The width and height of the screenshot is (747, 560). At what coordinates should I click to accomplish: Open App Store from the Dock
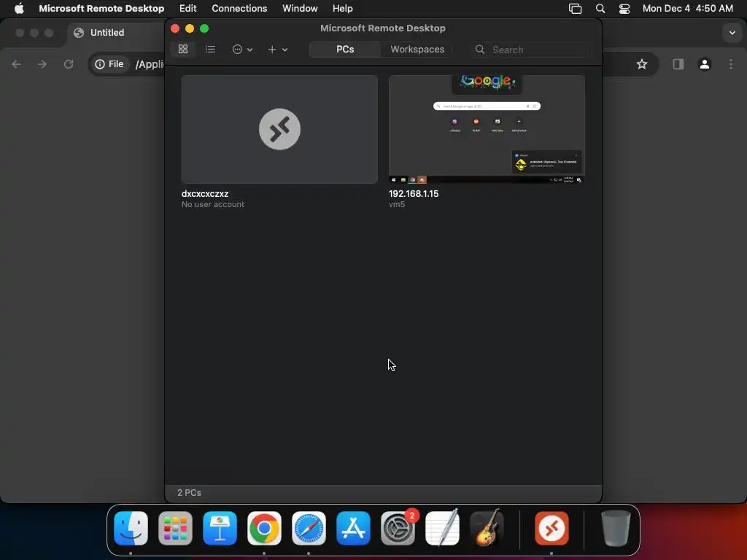(x=353, y=528)
